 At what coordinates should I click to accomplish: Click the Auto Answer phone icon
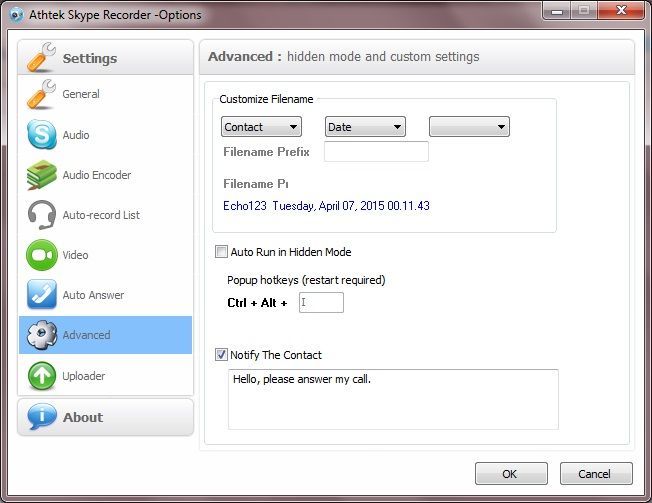[x=42, y=294]
